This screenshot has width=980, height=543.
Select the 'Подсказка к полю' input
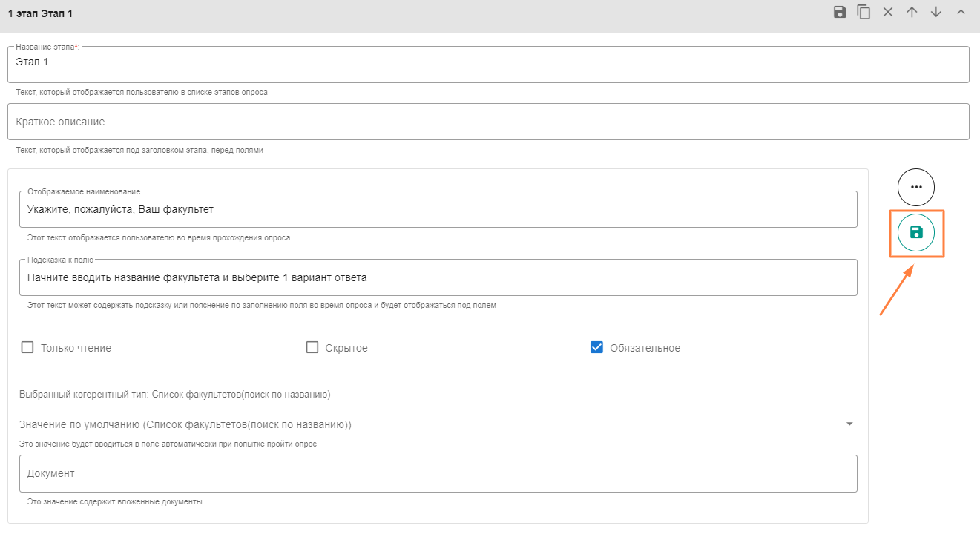click(438, 278)
